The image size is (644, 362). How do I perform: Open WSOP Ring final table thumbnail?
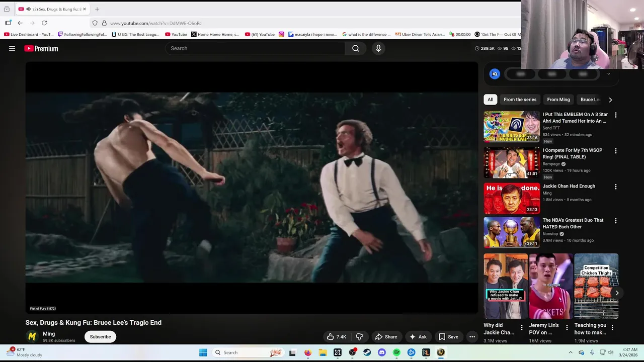tap(511, 162)
